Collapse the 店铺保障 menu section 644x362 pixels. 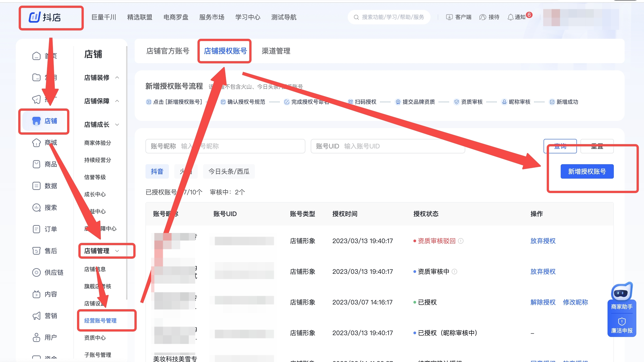[x=117, y=101]
